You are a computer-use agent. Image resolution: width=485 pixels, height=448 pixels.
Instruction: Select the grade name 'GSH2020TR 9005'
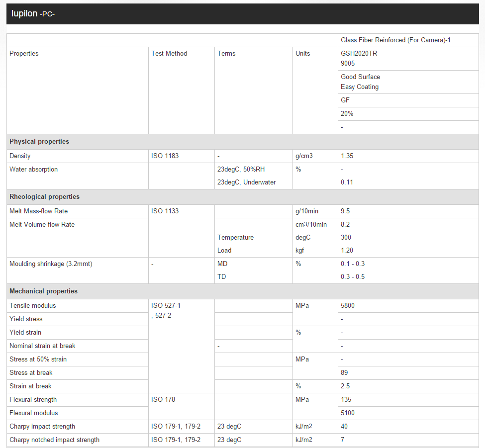click(x=359, y=59)
